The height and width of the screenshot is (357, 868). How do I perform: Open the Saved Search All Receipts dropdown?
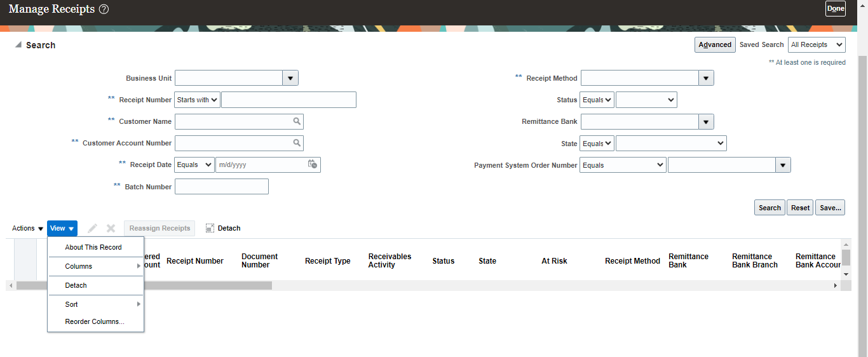click(817, 44)
